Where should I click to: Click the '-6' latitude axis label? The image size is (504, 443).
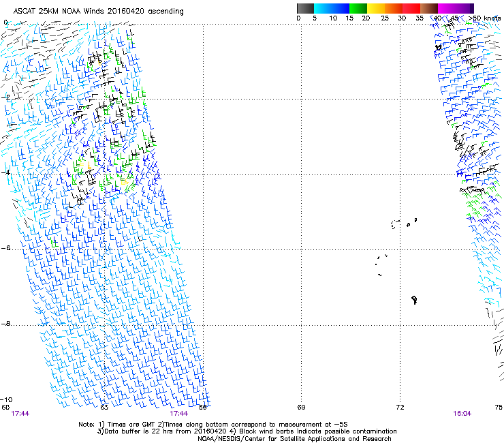[x=5, y=247]
